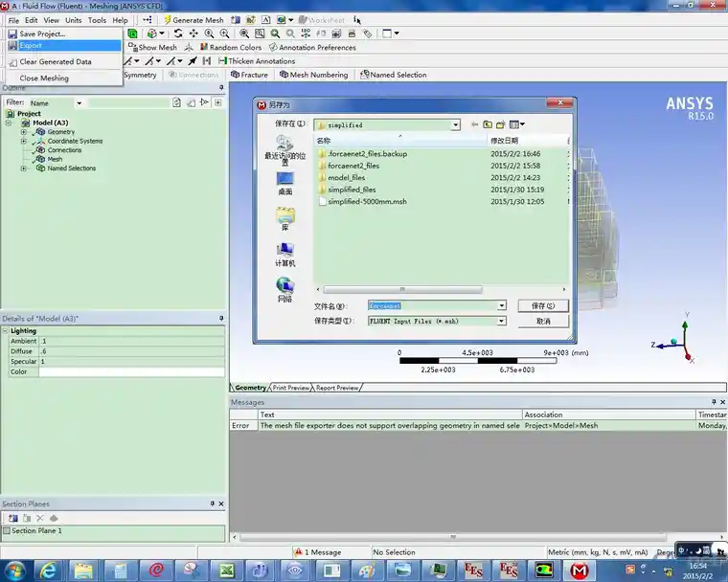Click Mesh Numbering in toolbar
This screenshot has height=582, width=728.
coord(314,75)
